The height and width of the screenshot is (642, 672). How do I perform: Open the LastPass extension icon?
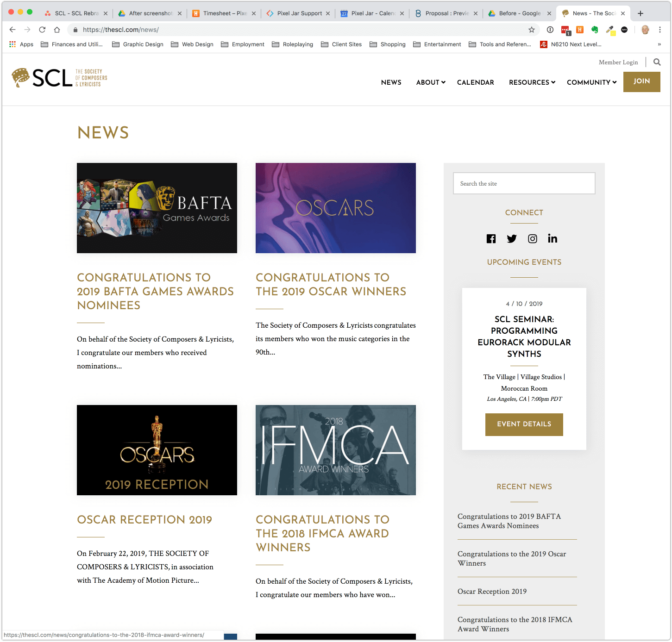(x=565, y=30)
